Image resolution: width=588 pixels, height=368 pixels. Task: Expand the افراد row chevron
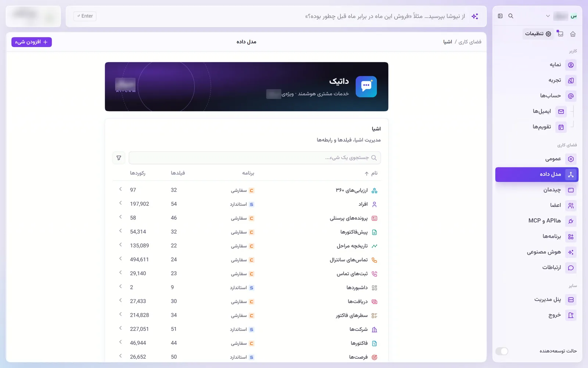[x=120, y=203]
